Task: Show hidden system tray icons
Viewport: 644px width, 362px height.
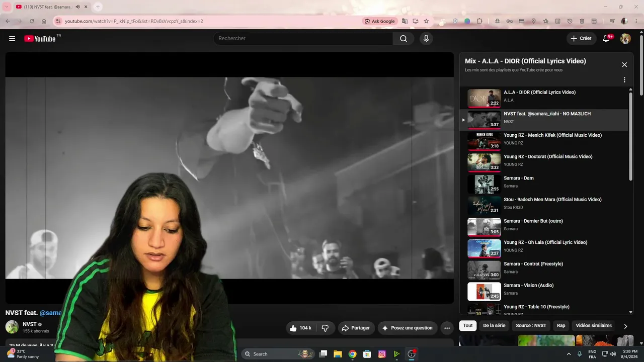Action: coord(569,354)
